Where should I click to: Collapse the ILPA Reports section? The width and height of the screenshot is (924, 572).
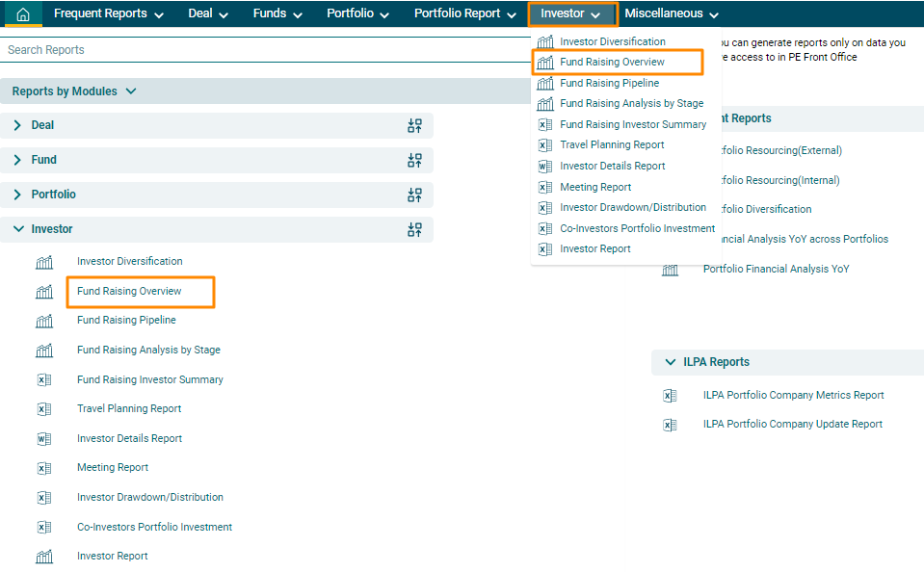pos(671,362)
